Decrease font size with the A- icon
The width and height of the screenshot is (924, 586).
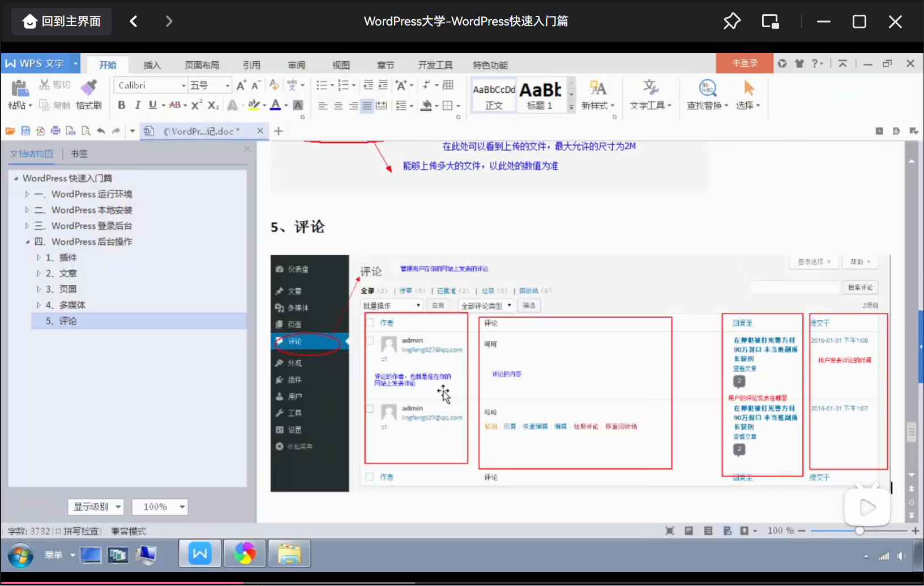point(255,85)
